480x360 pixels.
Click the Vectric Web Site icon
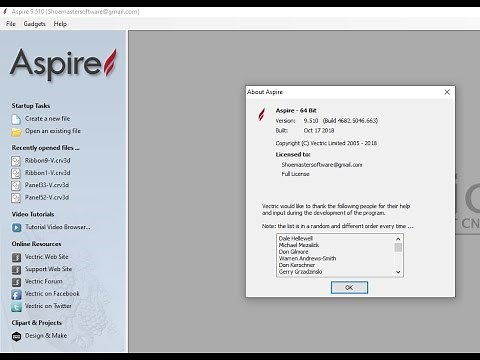click(x=16, y=257)
